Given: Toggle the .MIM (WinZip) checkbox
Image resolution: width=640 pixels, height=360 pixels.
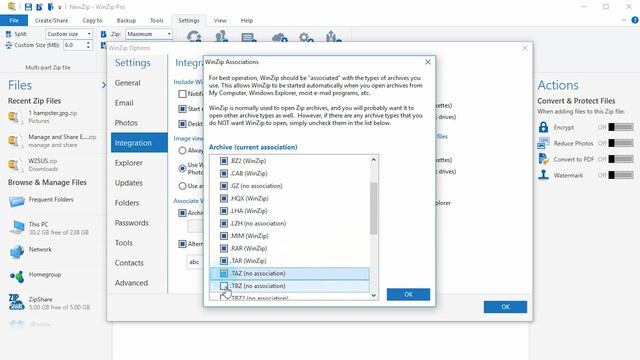Looking at the screenshot, I should click(x=224, y=236).
